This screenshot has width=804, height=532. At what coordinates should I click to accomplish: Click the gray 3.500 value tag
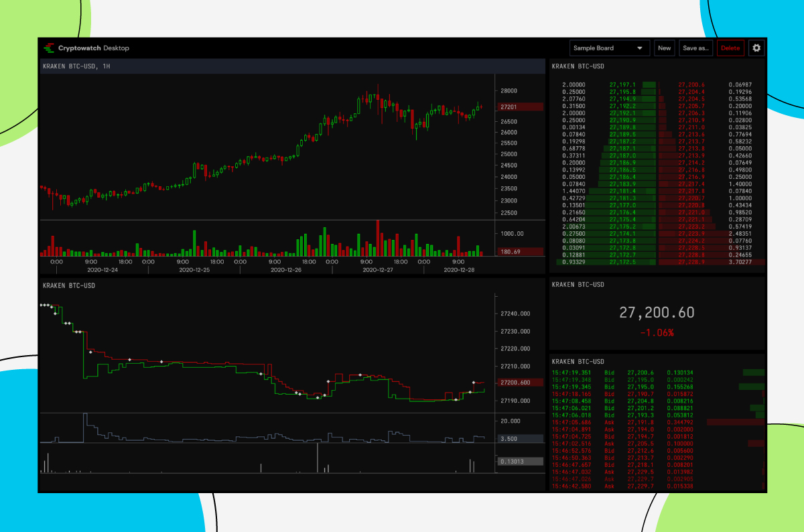[x=521, y=439]
